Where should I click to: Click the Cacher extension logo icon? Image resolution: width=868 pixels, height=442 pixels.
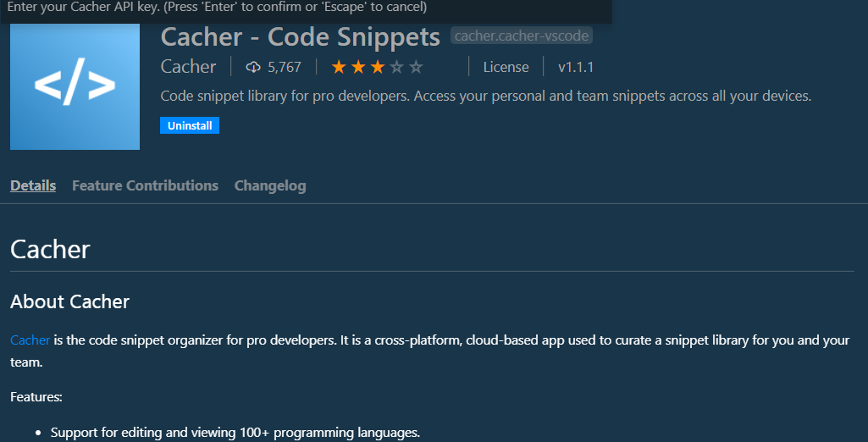(75, 86)
